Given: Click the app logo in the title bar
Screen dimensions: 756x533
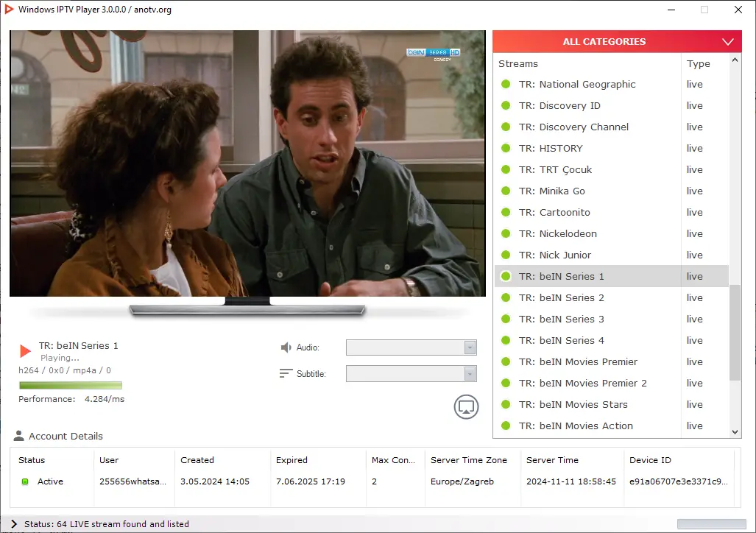Looking at the screenshot, I should [x=9, y=9].
